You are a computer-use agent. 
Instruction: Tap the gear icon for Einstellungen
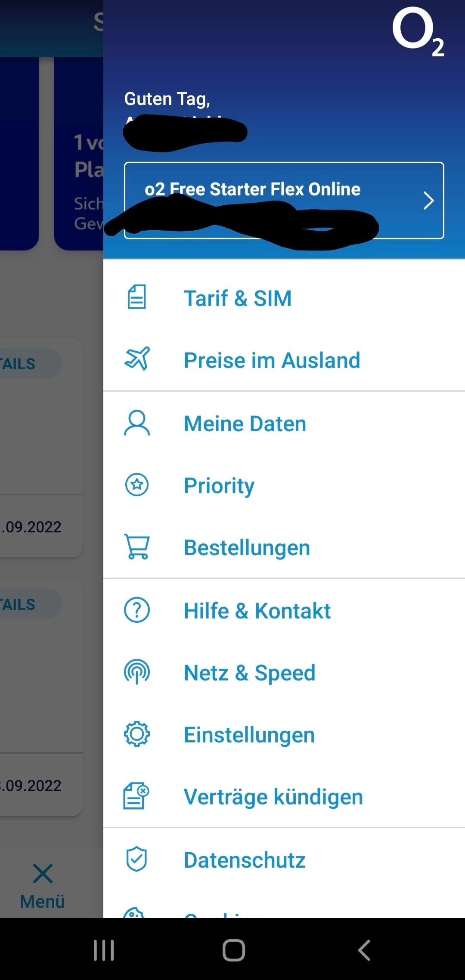137,734
